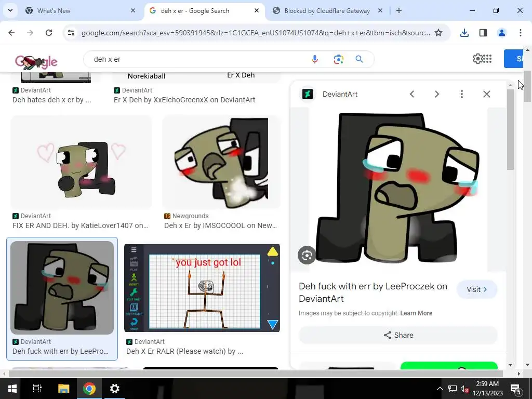Open the Google apps grid

[x=487, y=59]
